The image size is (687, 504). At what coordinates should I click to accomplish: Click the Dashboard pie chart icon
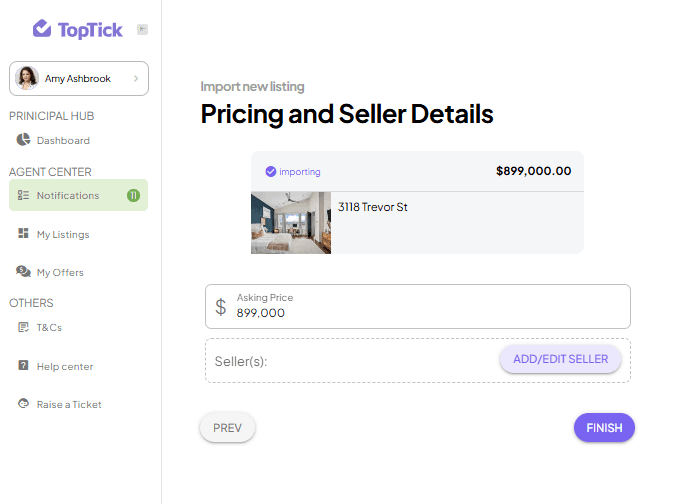(x=23, y=140)
